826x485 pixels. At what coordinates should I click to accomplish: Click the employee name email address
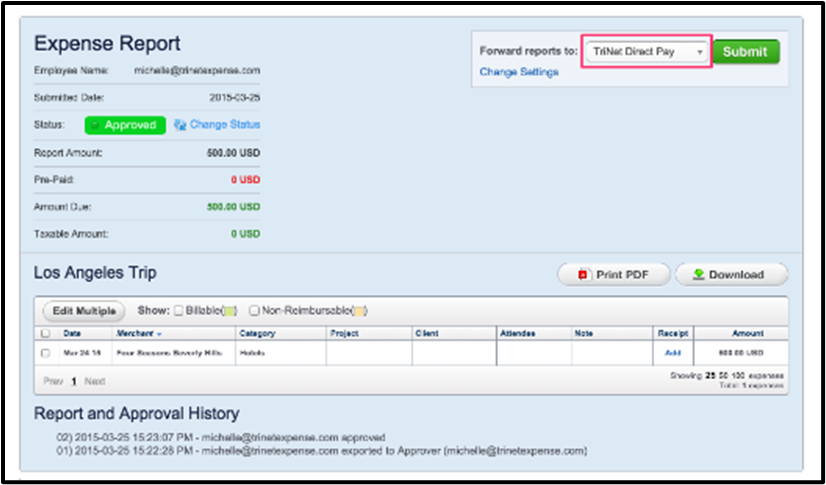pos(197,71)
